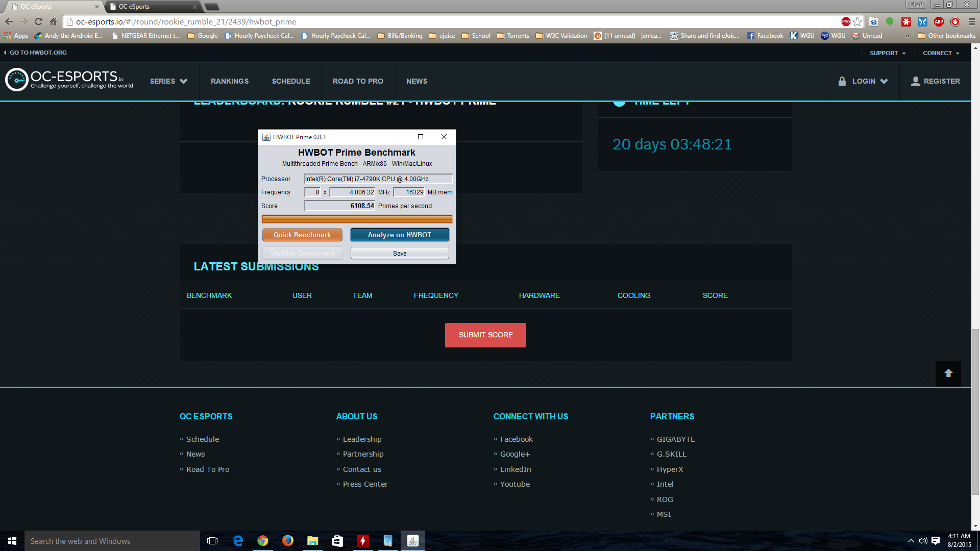This screenshot has width=980, height=551.
Task: Open the Press Center footer link
Action: pyautogui.click(x=365, y=484)
